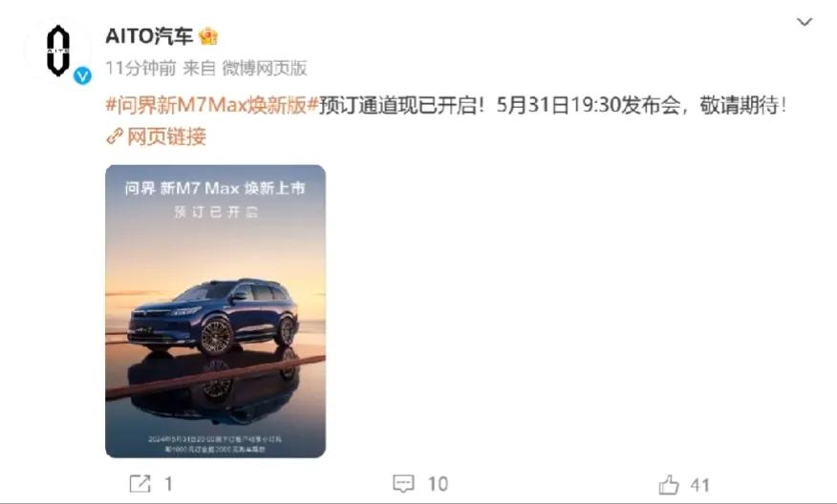Viewport: 837px width, 504px height.
Task: Open the #问界新M7Max焕新版# hashtag topic
Action: pyautogui.click(x=212, y=105)
